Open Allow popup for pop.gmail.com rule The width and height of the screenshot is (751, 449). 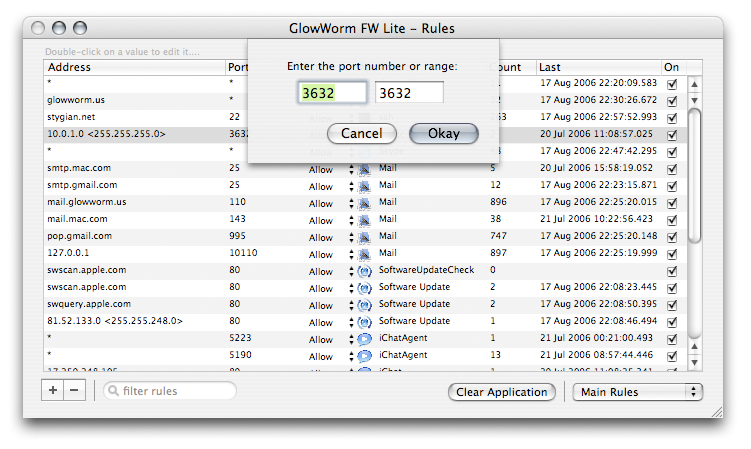click(x=331, y=238)
